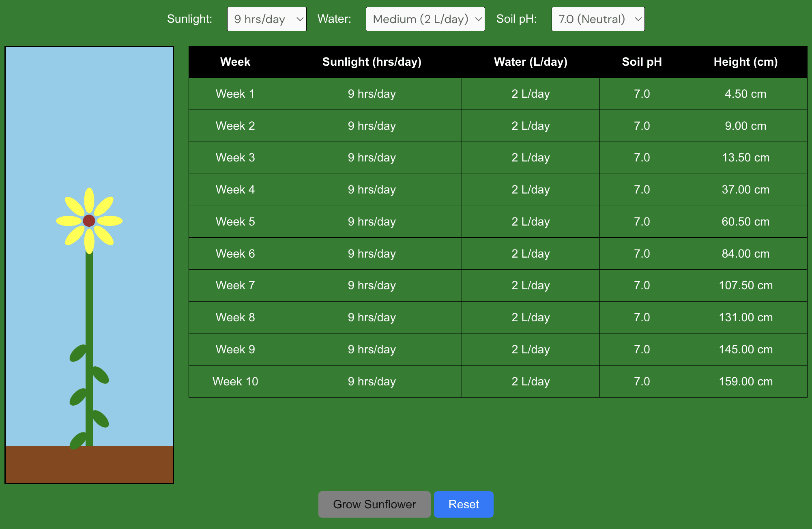Click the lowest leaf near the soil

click(78, 440)
